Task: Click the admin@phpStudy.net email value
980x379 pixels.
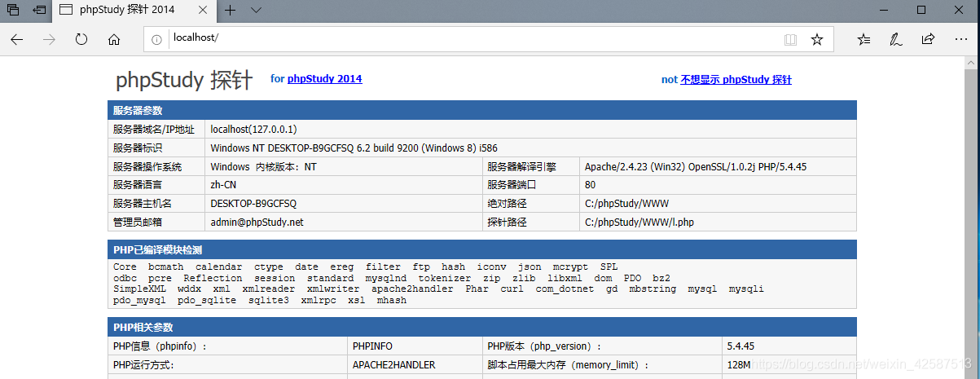Action: [x=257, y=223]
